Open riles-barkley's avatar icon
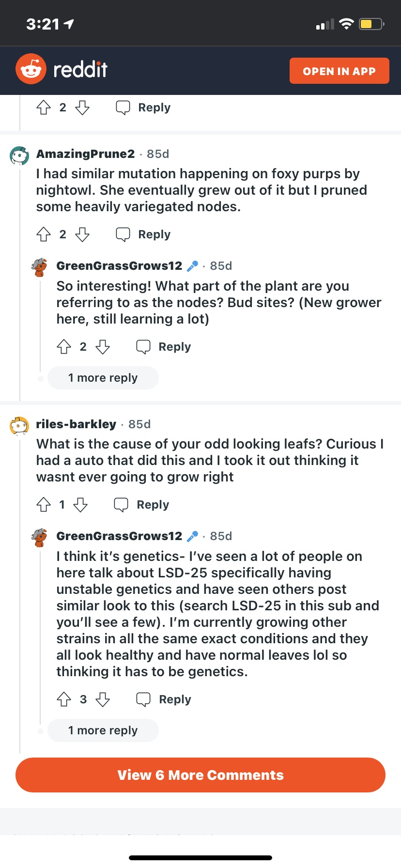 coord(19,426)
